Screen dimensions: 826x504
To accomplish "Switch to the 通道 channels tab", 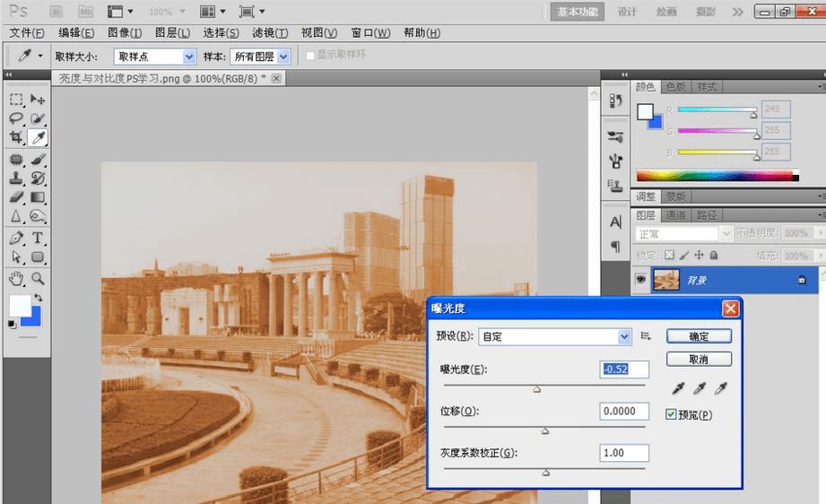I will pyautogui.click(x=675, y=215).
